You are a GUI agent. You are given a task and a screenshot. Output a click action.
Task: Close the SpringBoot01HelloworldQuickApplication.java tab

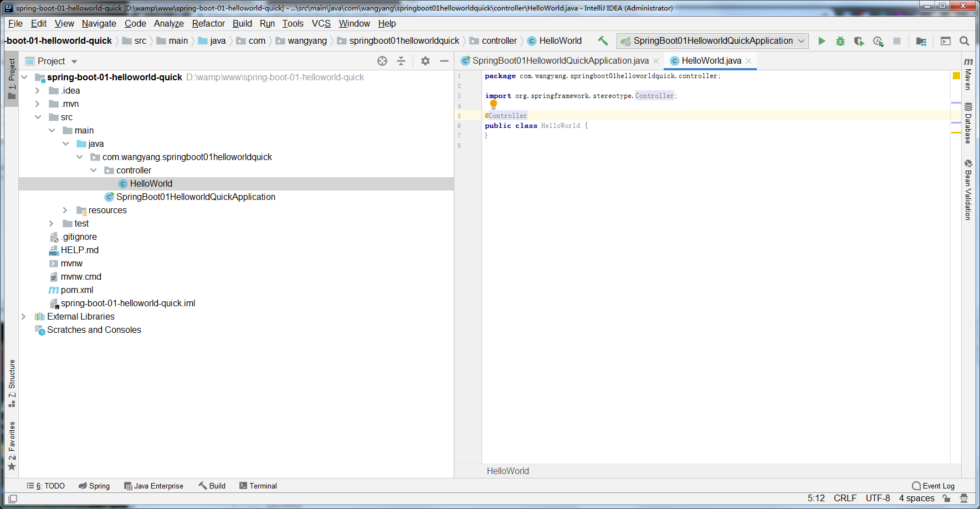(656, 61)
